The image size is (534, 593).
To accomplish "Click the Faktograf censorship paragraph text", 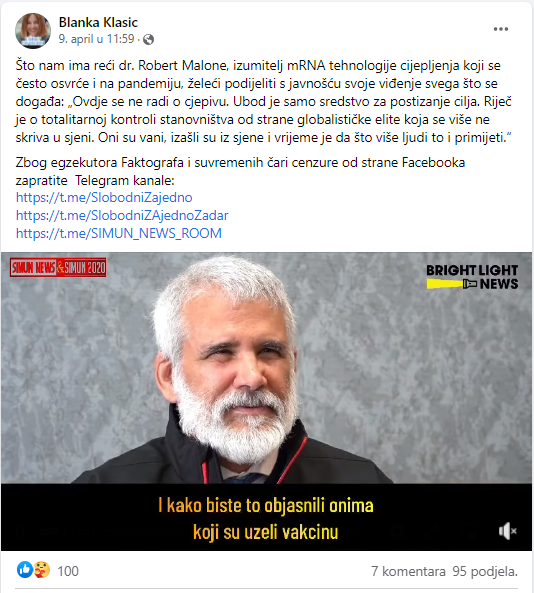I will (240, 171).
